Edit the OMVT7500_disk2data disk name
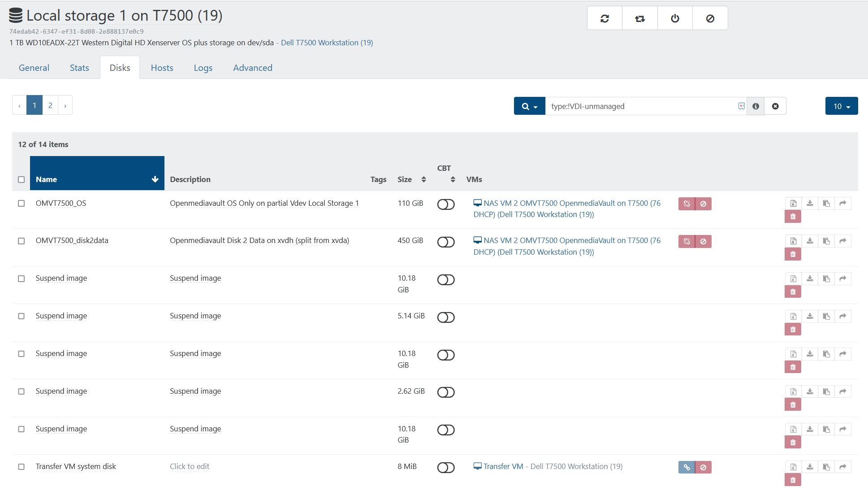The height and width of the screenshot is (491, 868). pos(72,240)
